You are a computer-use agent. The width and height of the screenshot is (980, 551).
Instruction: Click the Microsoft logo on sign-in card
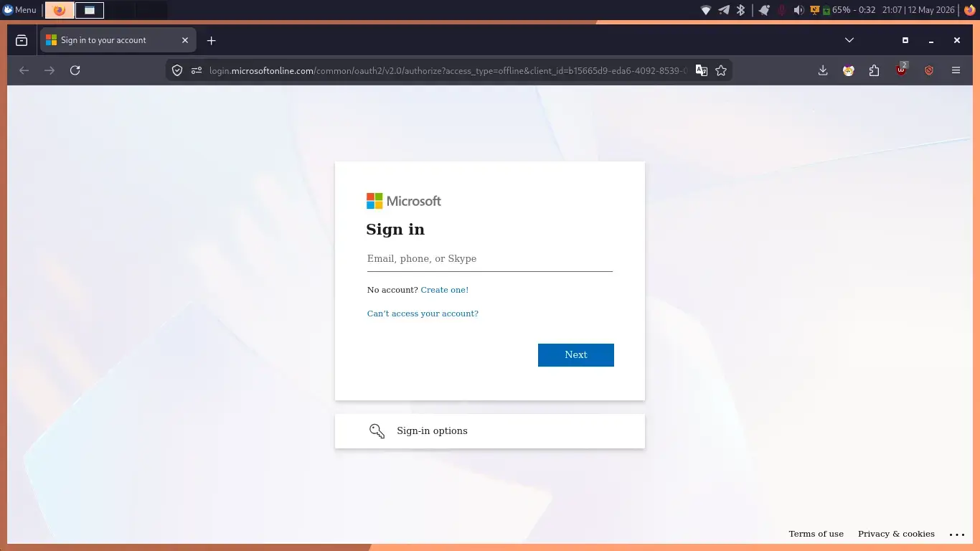(x=404, y=201)
